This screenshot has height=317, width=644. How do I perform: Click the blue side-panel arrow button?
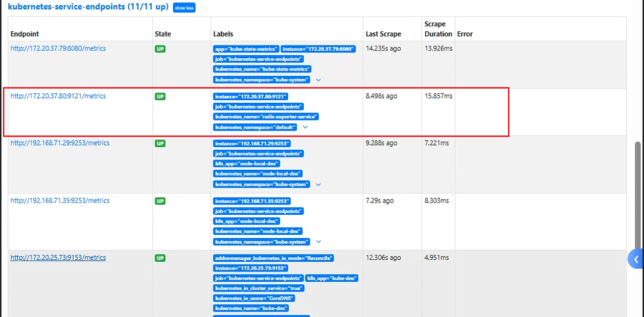pyautogui.click(x=636, y=259)
